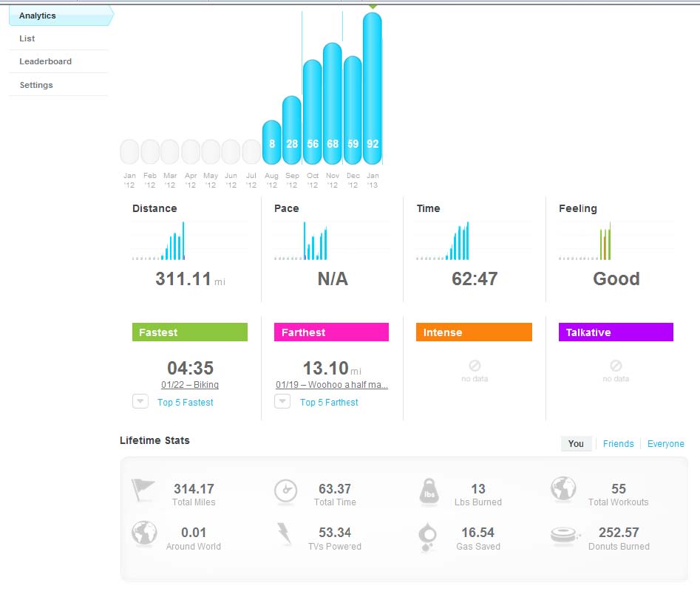Click the empty Jul '12 bar
The height and width of the screenshot is (591, 700).
pos(251,151)
